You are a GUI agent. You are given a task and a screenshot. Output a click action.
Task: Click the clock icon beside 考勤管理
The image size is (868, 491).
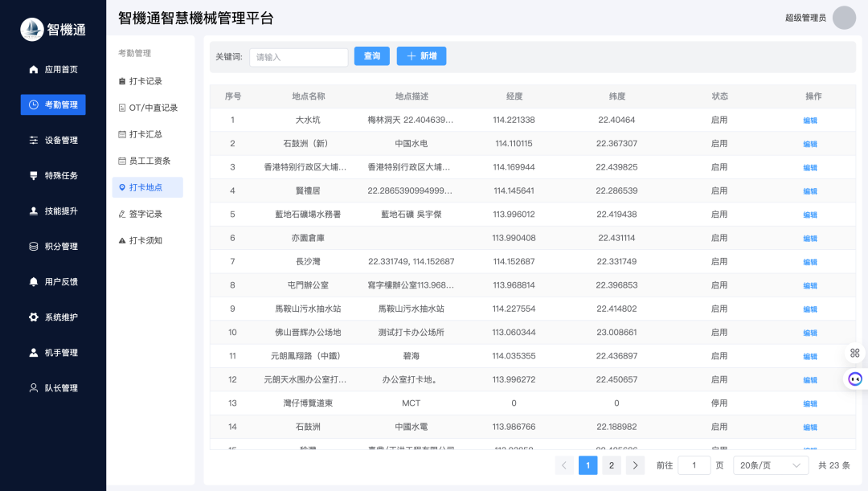[x=34, y=104]
